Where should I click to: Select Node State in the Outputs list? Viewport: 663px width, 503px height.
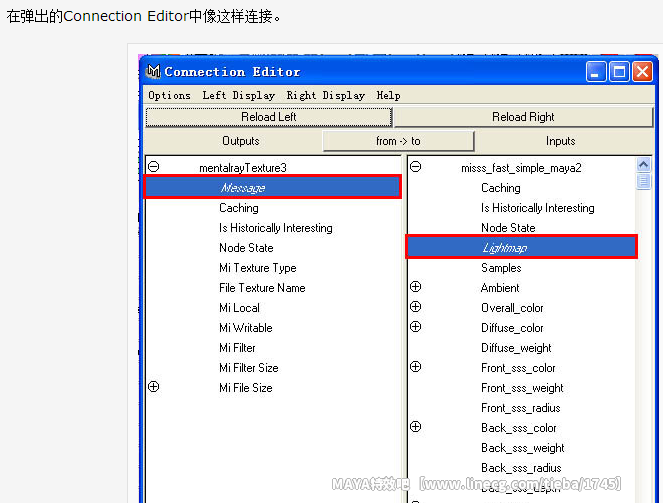[x=246, y=248]
